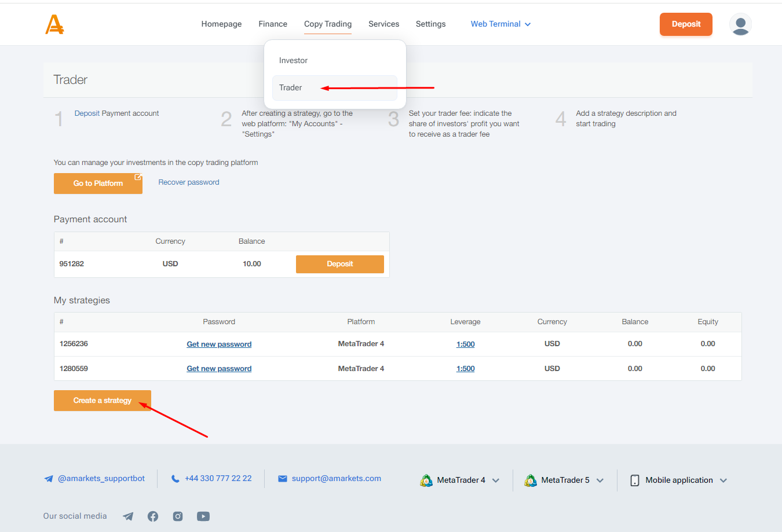Open the Instagram social media icon
Image resolution: width=782 pixels, height=532 pixels.
tap(178, 516)
